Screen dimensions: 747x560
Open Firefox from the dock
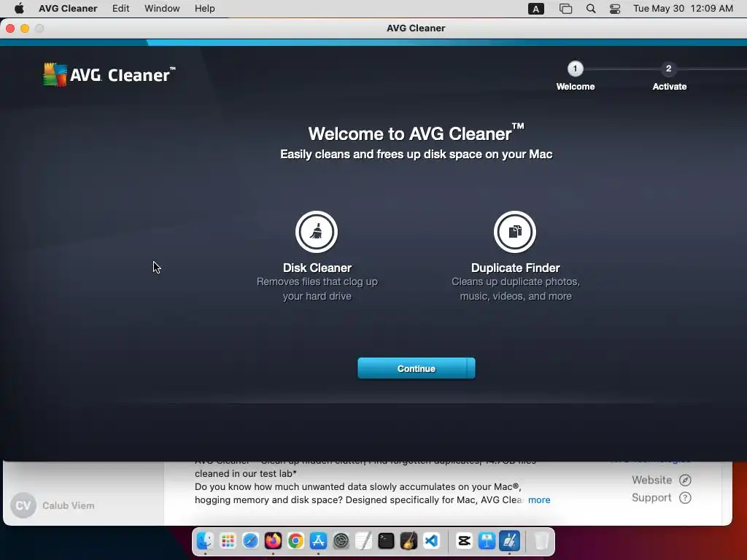(x=273, y=541)
